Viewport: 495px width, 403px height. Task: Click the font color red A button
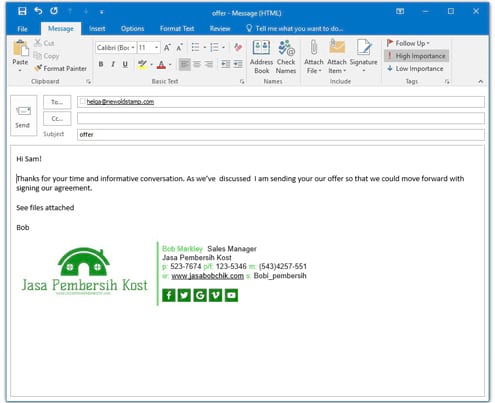coord(161,64)
